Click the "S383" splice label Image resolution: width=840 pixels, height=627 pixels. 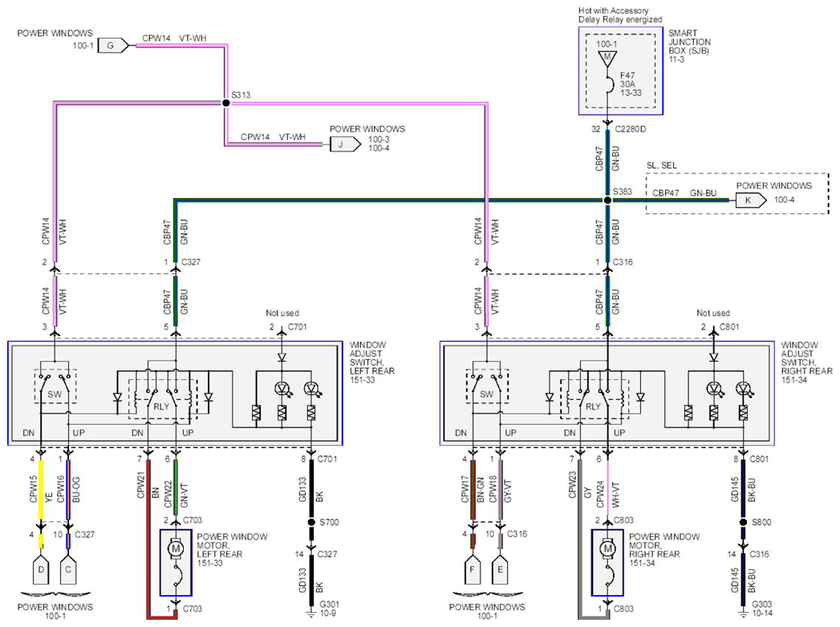(x=623, y=191)
